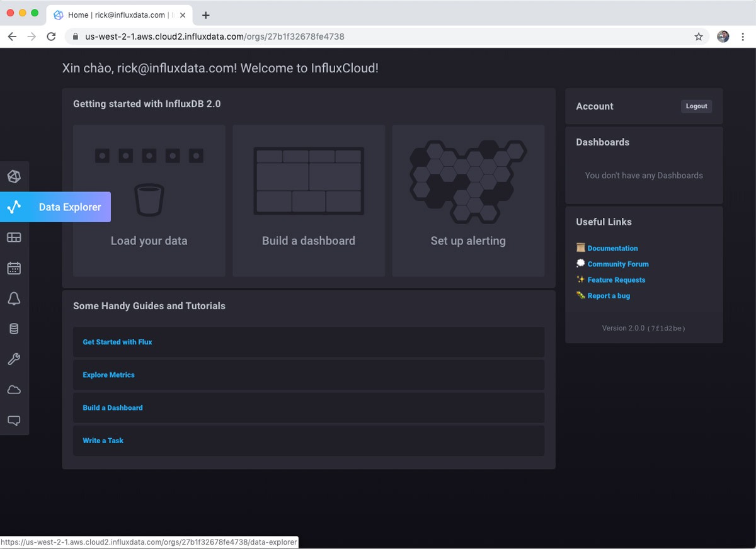
Task: Open the Get Started with Flux guide
Action: [117, 342]
